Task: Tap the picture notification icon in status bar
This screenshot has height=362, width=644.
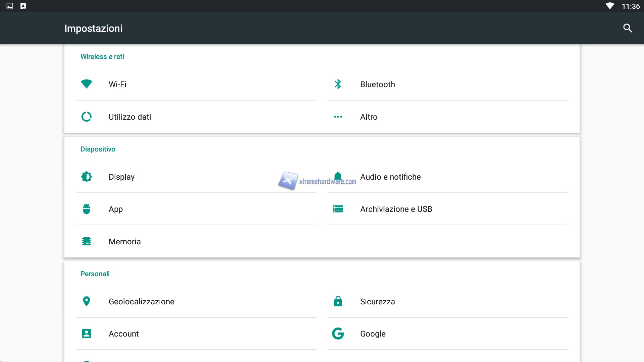Action: (x=10, y=6)
